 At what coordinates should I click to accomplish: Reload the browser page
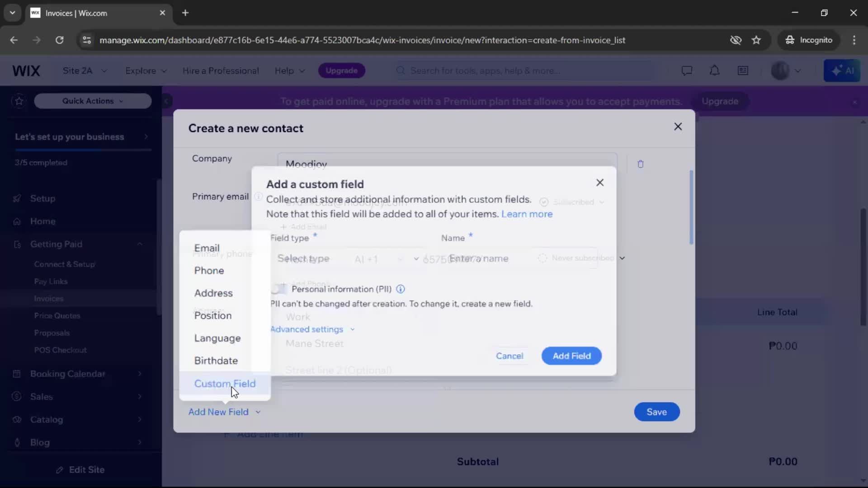coord(59,40)
